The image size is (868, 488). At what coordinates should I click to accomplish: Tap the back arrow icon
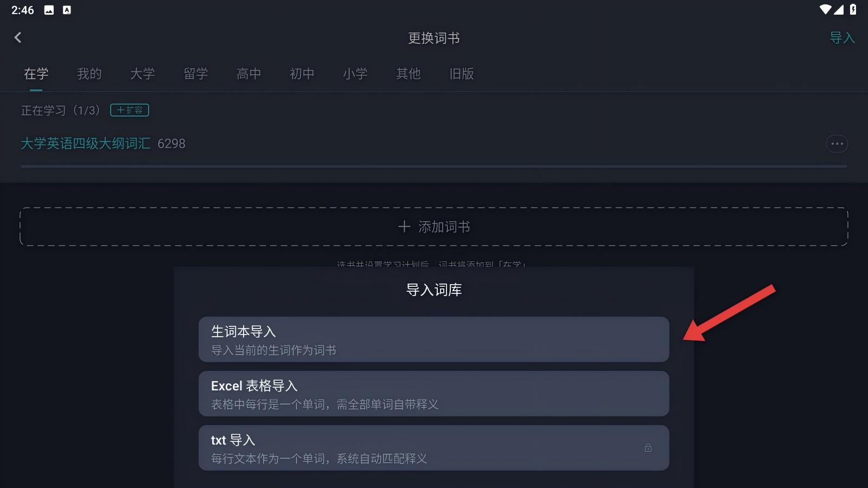(x=18, y=37)
